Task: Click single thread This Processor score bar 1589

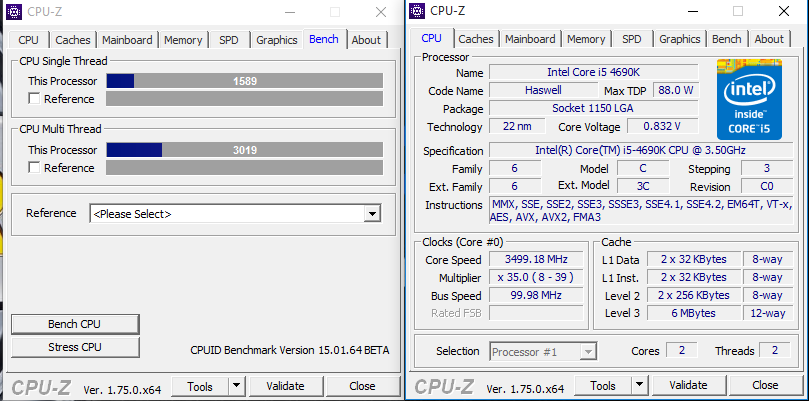Action: pos(245,81)
